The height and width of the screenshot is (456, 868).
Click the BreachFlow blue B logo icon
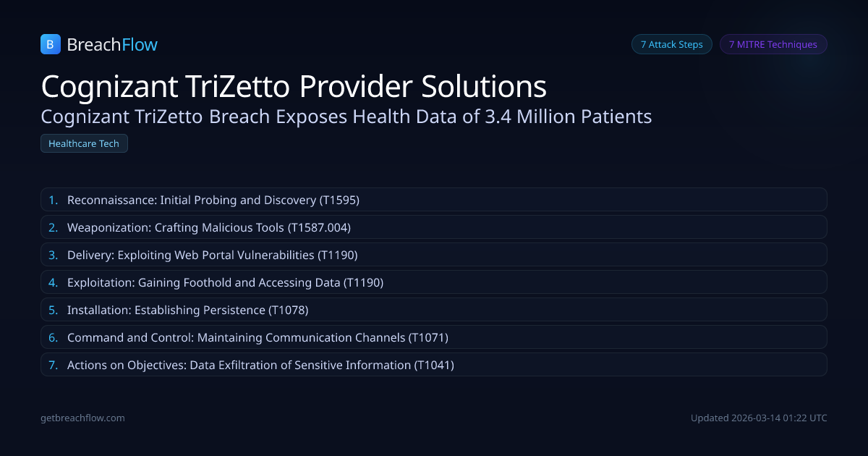(51, 44)
